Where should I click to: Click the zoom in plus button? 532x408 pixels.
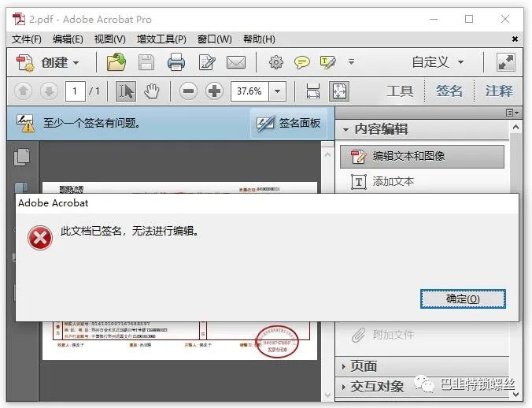[x=214, y=91]
